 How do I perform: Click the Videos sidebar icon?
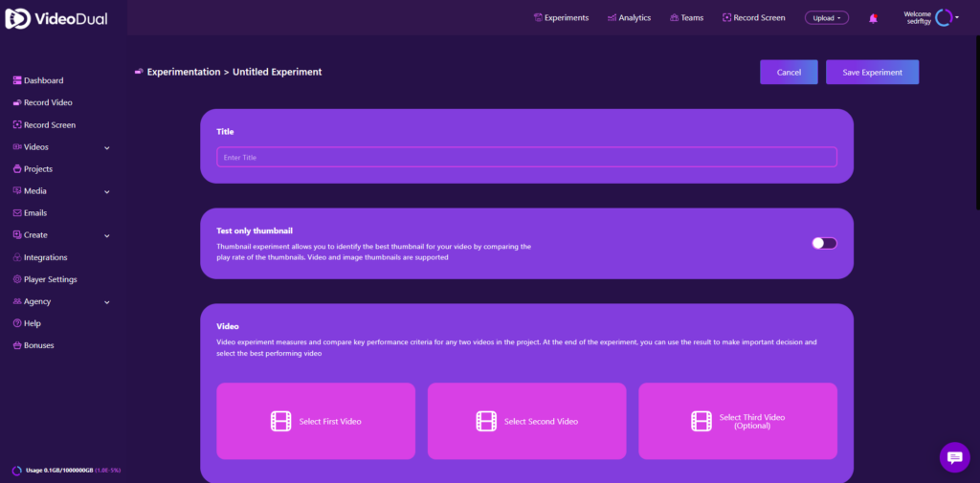[17, 147]
